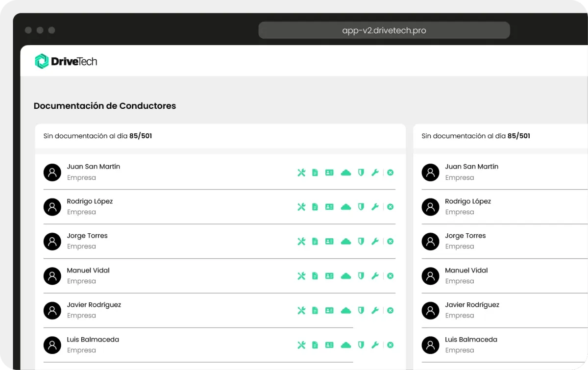Click the cloud icon in Luis Balmaceda's row
This screenshot has width=588, height=370.
(346, 345)
